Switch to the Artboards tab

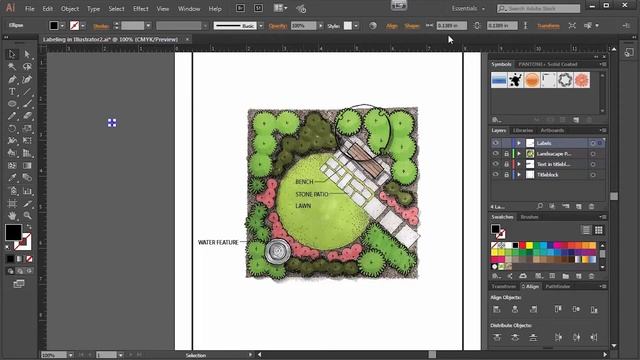pyautogui.click(x=552, y=131)
